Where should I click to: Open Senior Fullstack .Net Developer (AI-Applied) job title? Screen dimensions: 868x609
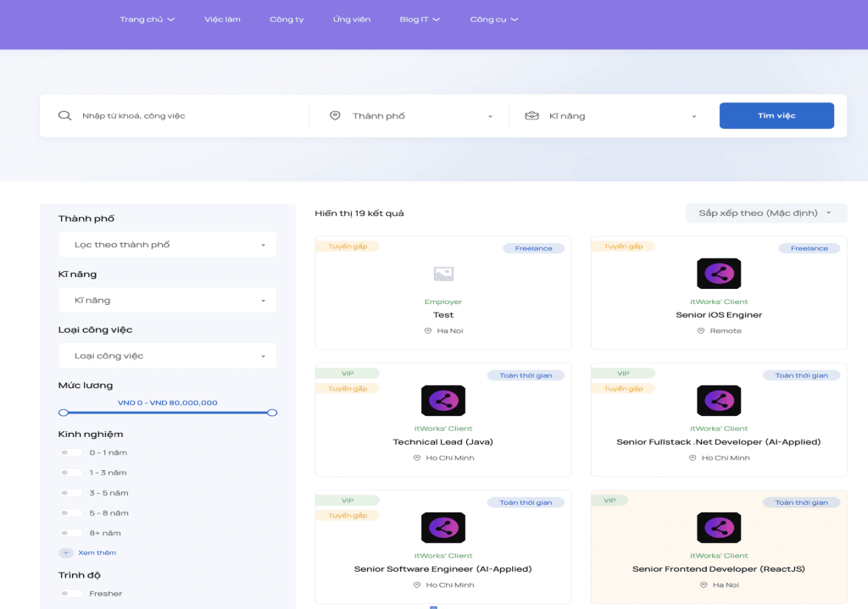pyautogui.click(x=719, y=442)
